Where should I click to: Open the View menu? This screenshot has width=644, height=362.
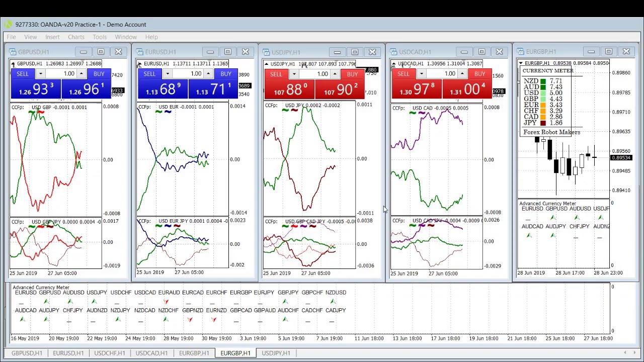pos(30,37)
